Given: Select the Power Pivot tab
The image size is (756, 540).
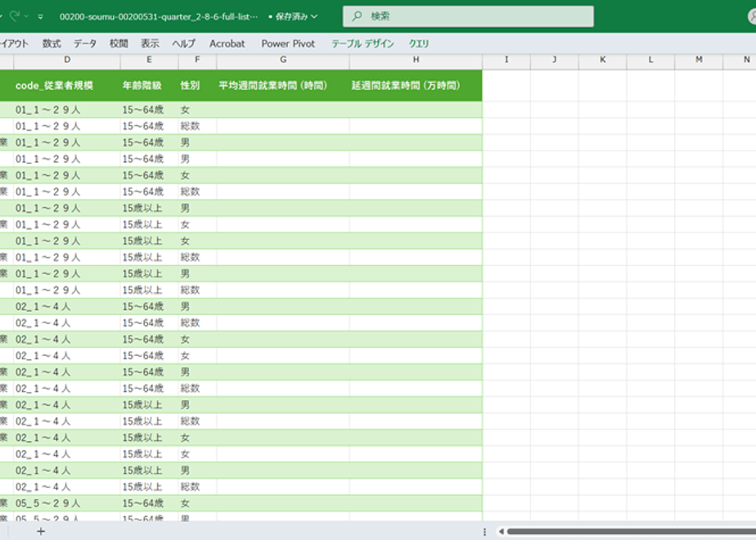Looking at the screenshot, I should 288,43.
